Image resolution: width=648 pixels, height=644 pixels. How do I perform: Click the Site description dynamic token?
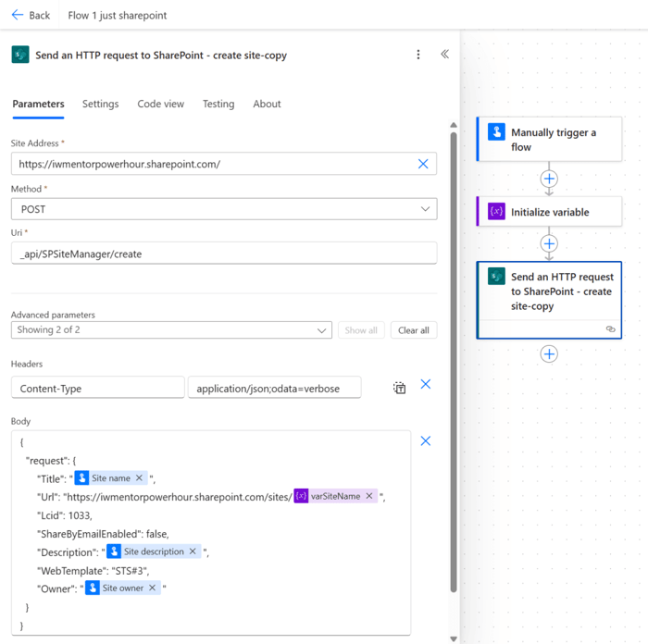[x=154, y=551]
